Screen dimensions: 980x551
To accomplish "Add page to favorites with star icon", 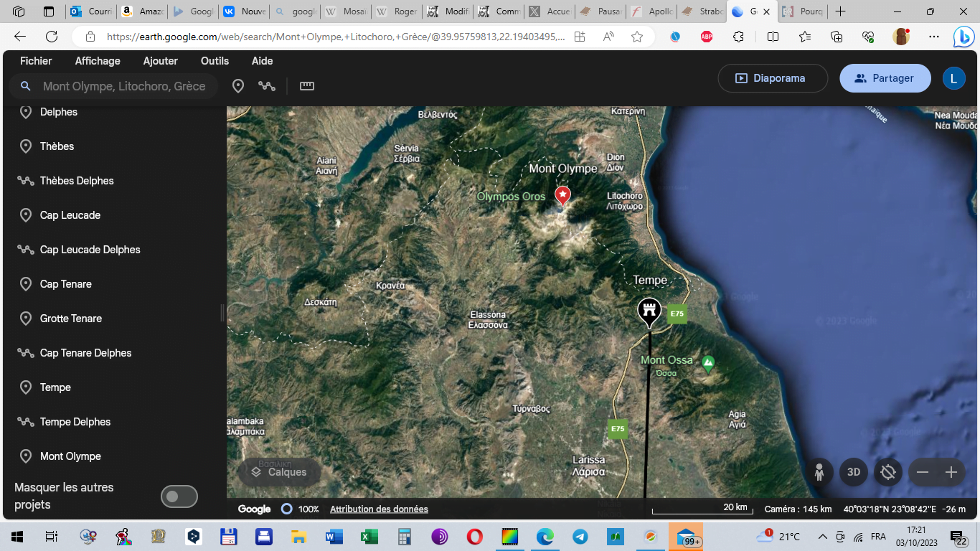I will [637, 37].
